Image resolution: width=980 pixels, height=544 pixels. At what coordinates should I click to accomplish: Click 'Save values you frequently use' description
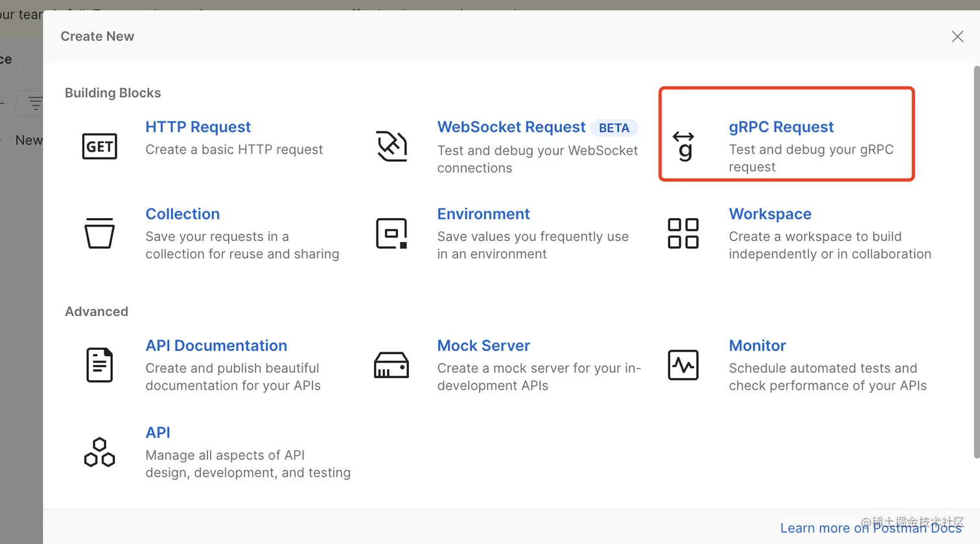pos(533,245)
